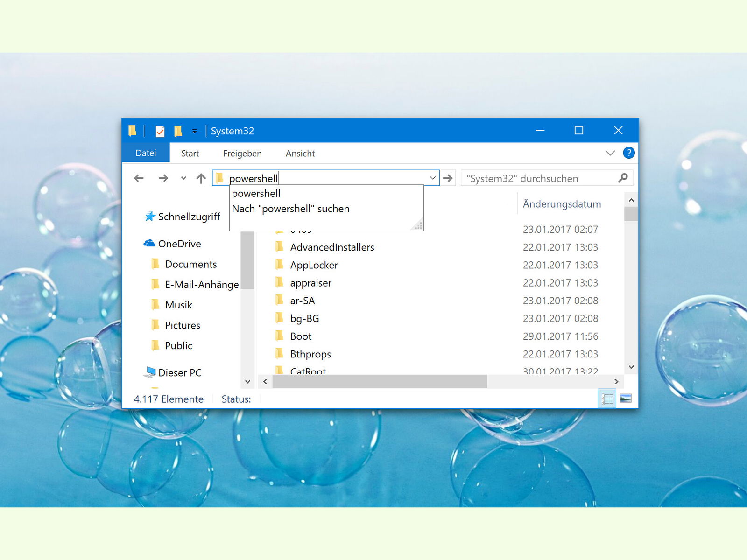Screen dimensions: 747x560
Task: Open the E-Mail-Anhänge folder in sidebar
Action: coord(202,285)
